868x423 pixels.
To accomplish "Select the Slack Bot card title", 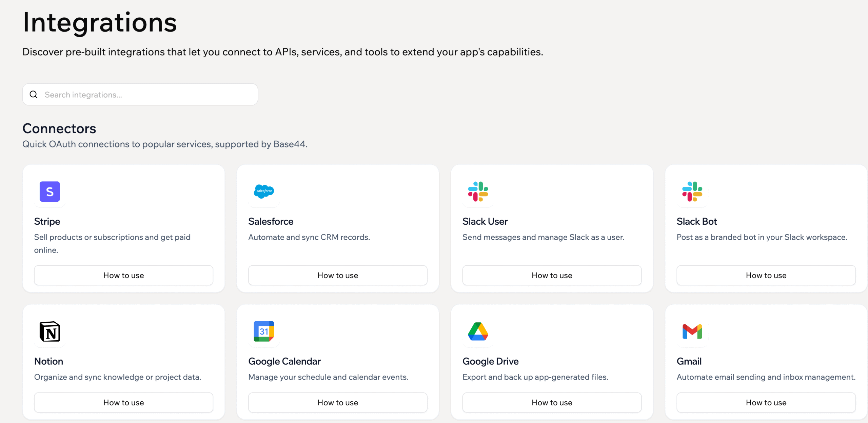I will (697, 221).
